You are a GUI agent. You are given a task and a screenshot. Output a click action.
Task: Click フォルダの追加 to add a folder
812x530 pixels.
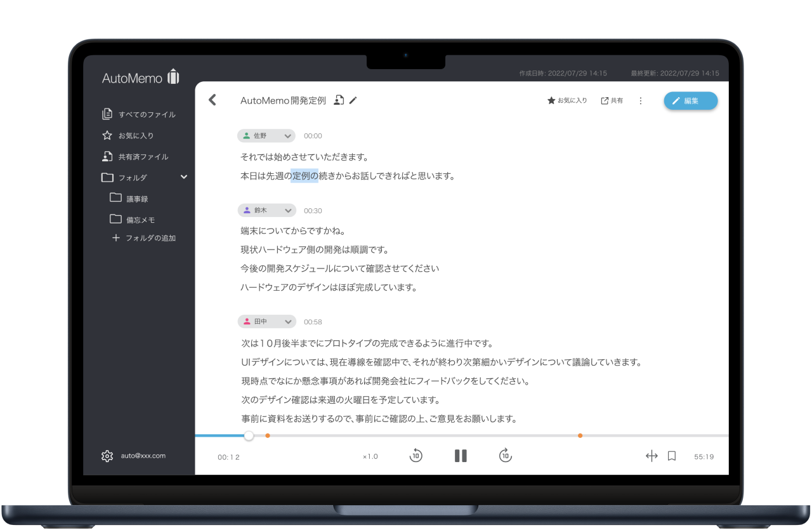point(144,239)
